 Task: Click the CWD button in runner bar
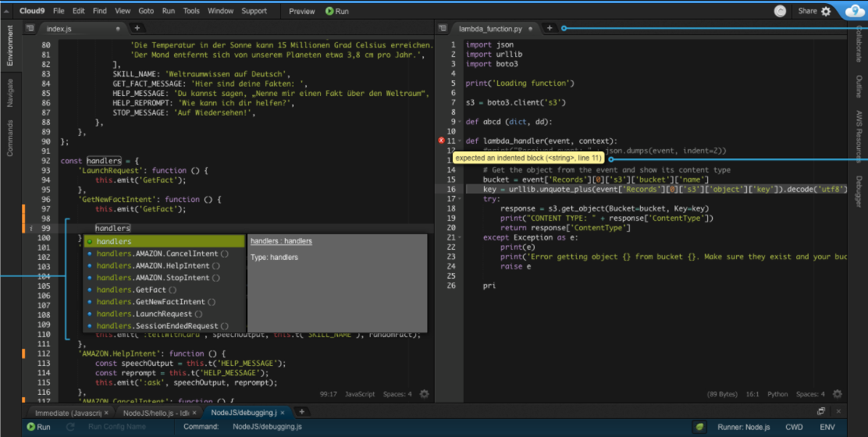pyautogui.click(x=794, y=427)
